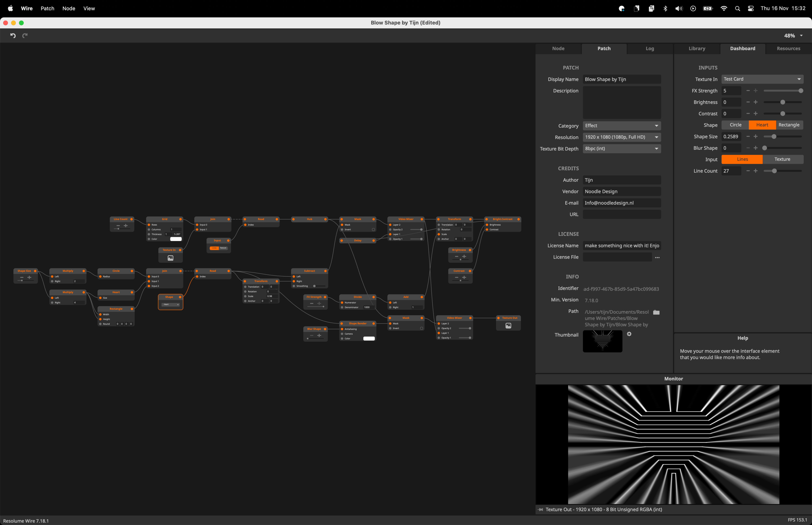Click the monitor pin icon
This screenshot has height=525, width=812.
coord(541,509)
